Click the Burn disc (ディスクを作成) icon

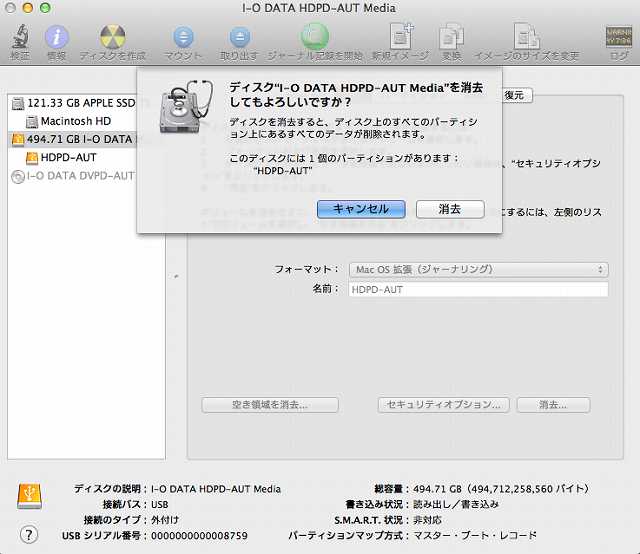pos(113,37)
